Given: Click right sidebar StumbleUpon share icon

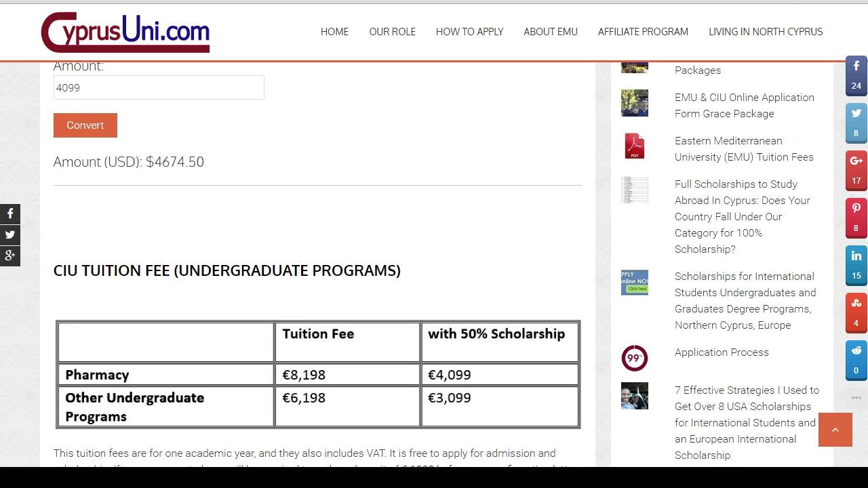Looking at the screenshot, I should [x=856, y=312].
